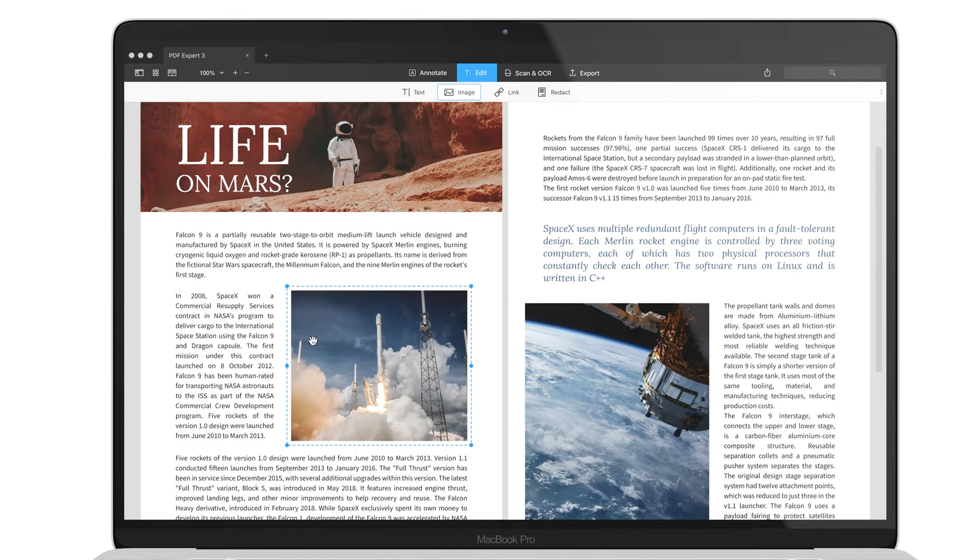Click the top-left image resize handle

pos(287,286)
